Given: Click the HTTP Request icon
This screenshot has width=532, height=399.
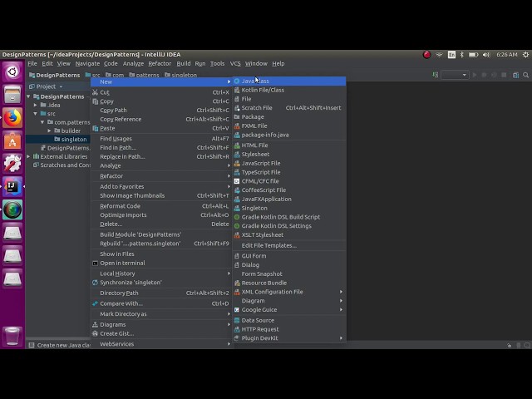Looking at the screenshot, I should click(x=237, y=329).
